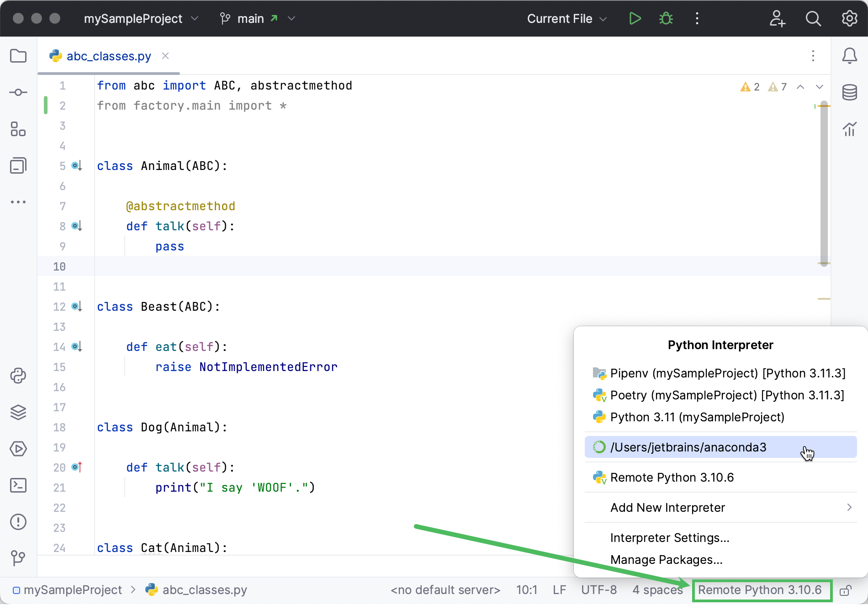The height and width of the screenshot is (605, 868).
Task: Run the current file
Action: click(635, 18)
